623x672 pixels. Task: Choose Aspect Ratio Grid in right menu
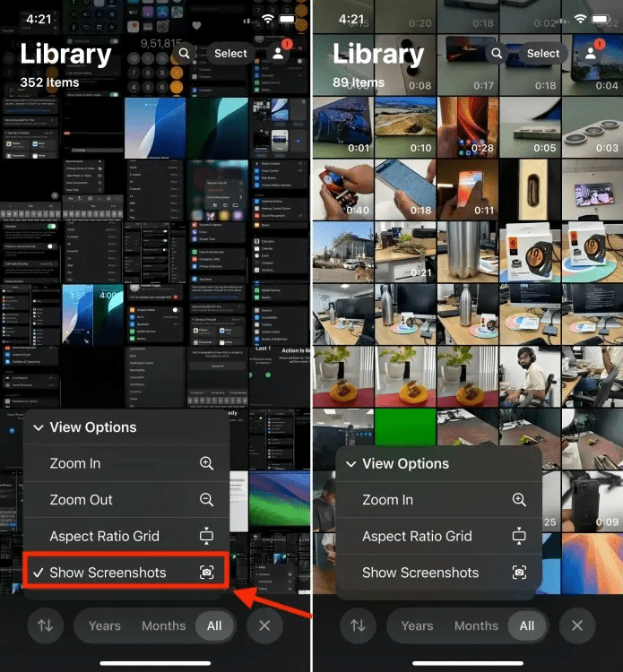[x=438, y=536]
